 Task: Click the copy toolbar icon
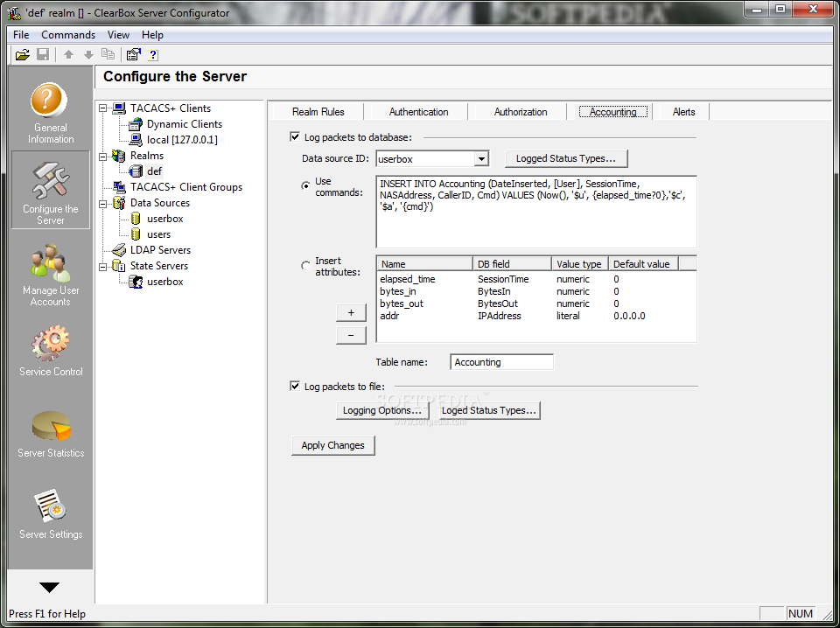tap(108, 54)
